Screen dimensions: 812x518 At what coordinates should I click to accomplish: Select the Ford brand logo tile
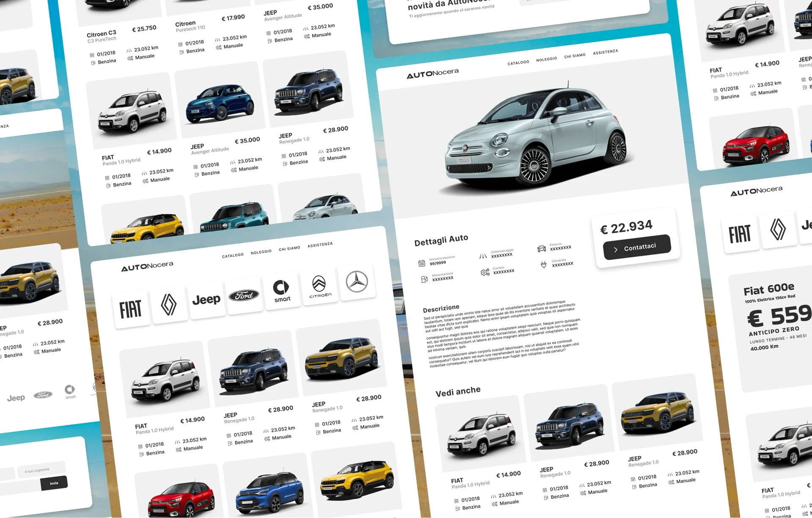[244, 296]
